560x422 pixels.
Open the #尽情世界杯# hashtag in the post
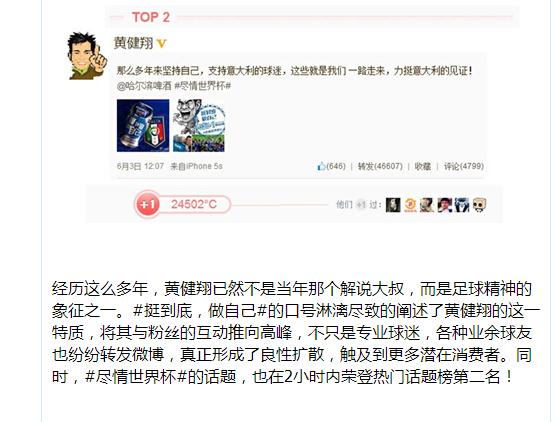[202, 86]
